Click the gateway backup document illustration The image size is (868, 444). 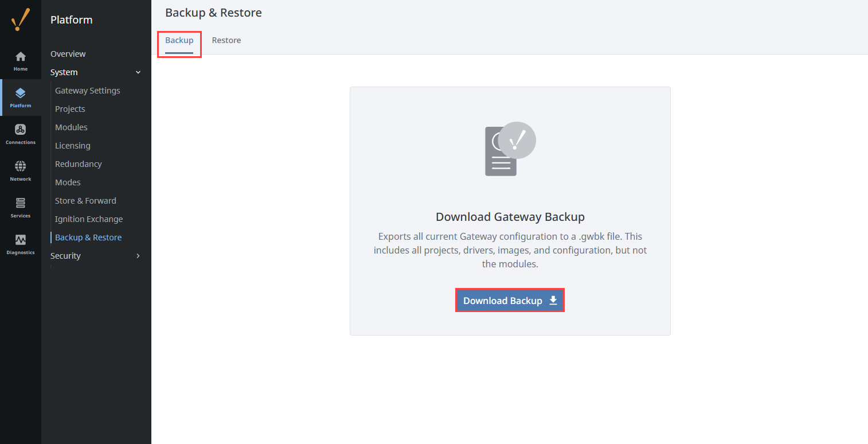[510, 150]
